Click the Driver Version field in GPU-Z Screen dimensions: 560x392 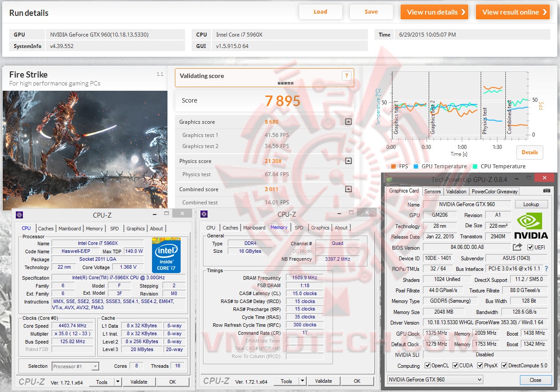[486, 322]
